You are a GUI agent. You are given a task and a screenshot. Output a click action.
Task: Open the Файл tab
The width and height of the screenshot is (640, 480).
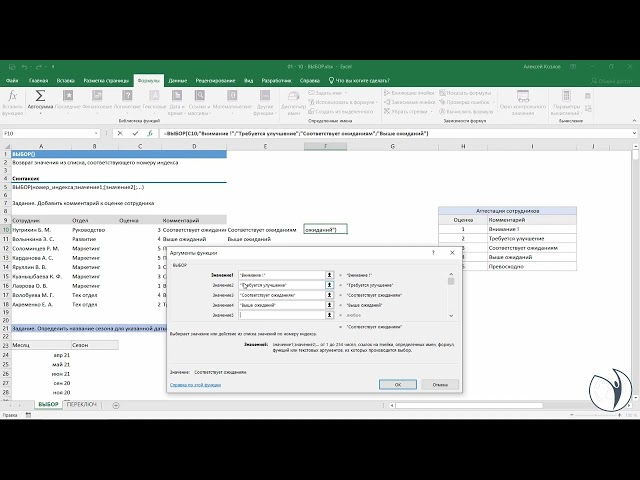pyautogui.click(x=12, y=81)
